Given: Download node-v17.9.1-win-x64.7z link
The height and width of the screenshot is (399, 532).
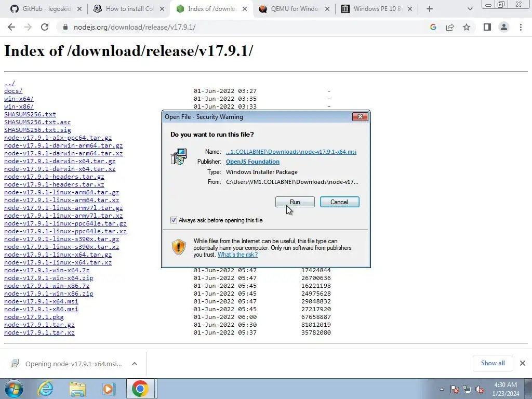Looking at the screenshot, I should tap(47, 270).
